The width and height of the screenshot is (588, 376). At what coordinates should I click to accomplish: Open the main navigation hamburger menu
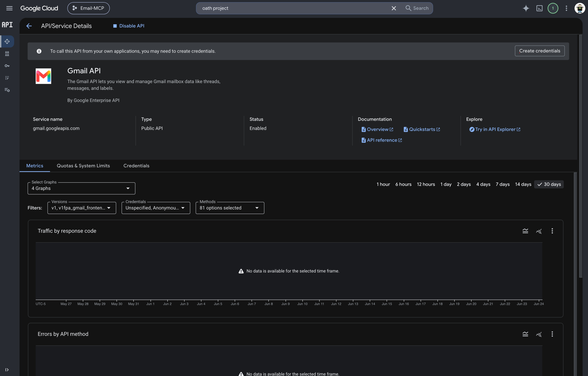(x=9, y=8)
